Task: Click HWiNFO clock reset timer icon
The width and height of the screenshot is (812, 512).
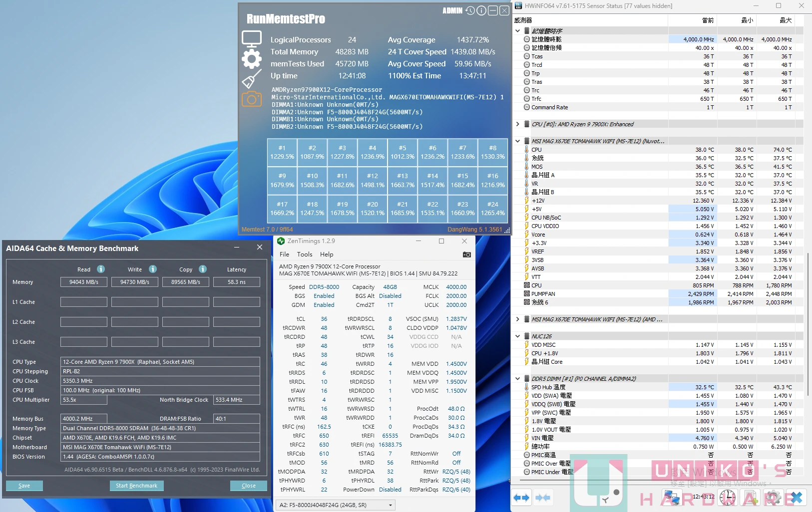Action: (x=728, y=498)
